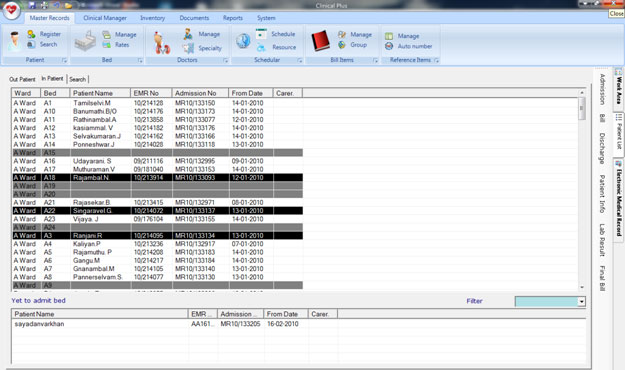
Task: Click the scroll down arrow of patient list
Action: 582,287
